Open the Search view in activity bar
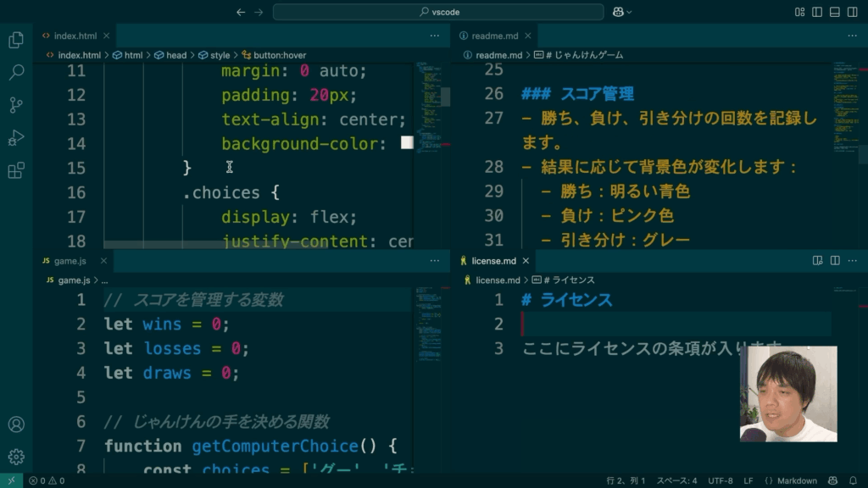The image size is (868, 488). (x=15, y=73)
